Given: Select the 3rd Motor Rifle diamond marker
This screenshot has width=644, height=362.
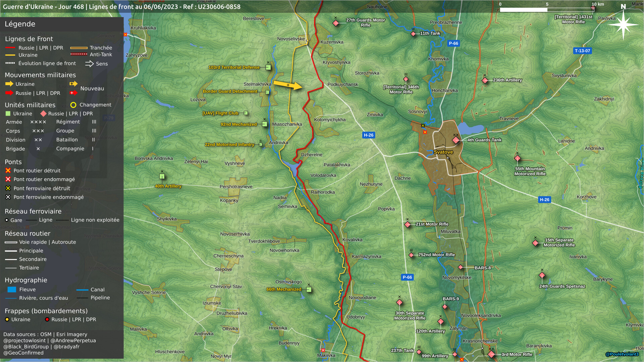Looking at the screenshot, I should [x=491, y=354].
